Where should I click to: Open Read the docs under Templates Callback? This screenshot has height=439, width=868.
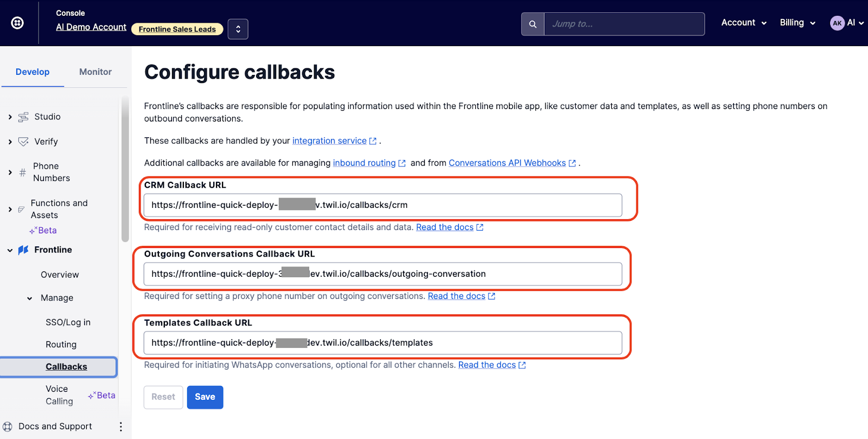[487, 365]
